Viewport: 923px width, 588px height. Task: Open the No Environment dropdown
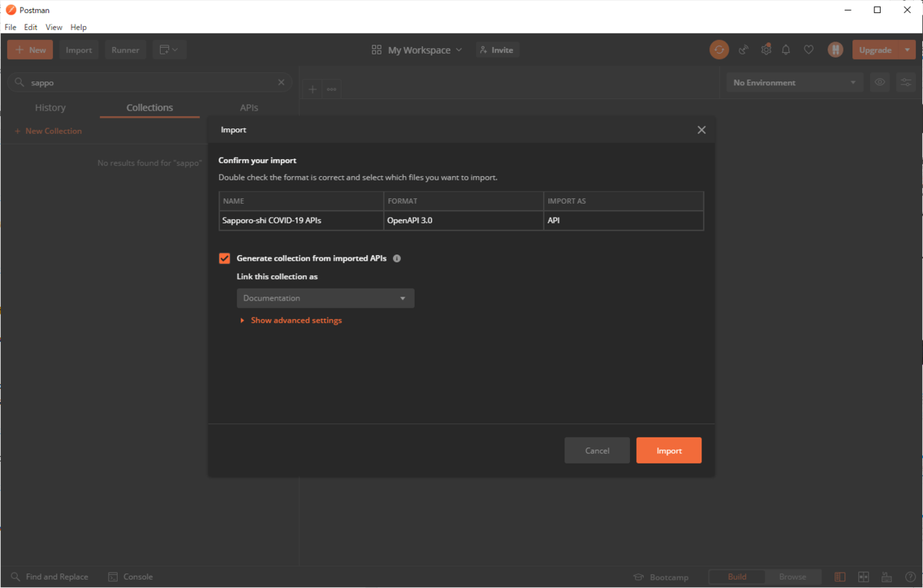pos(795,82)
